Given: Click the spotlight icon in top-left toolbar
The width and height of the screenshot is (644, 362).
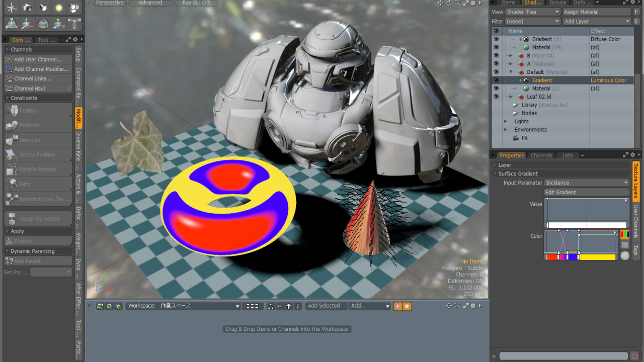Looking at the screenshot, I should (x=43, y=8).
